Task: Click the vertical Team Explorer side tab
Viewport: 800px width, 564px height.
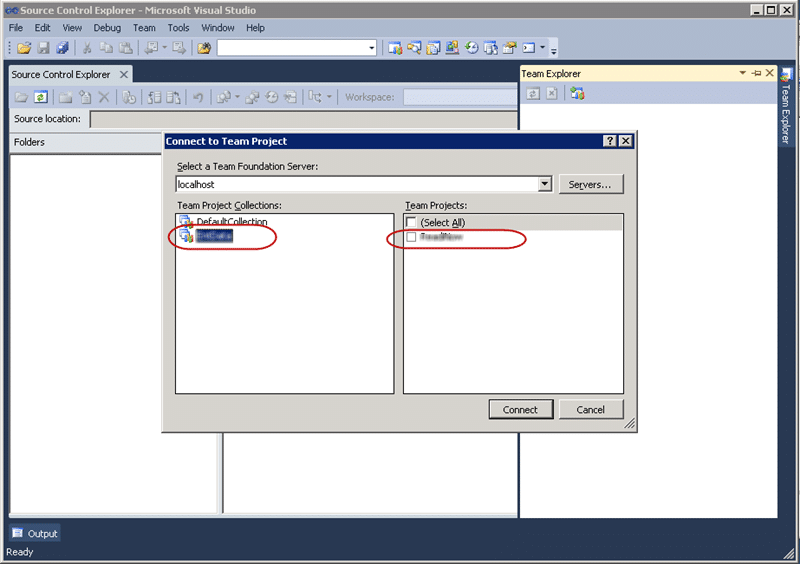Action: (x=786, y=108)
